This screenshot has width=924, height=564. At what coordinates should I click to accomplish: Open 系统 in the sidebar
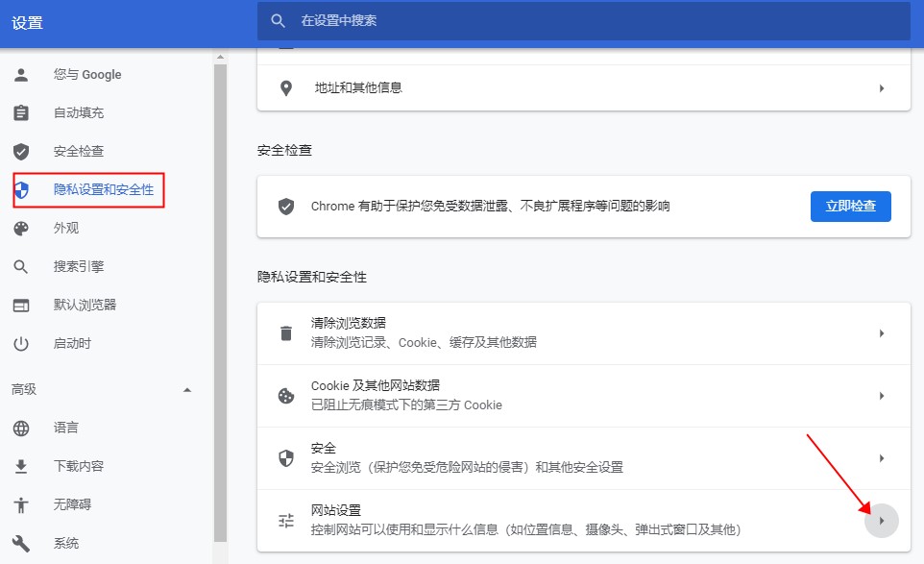point(66,543)
